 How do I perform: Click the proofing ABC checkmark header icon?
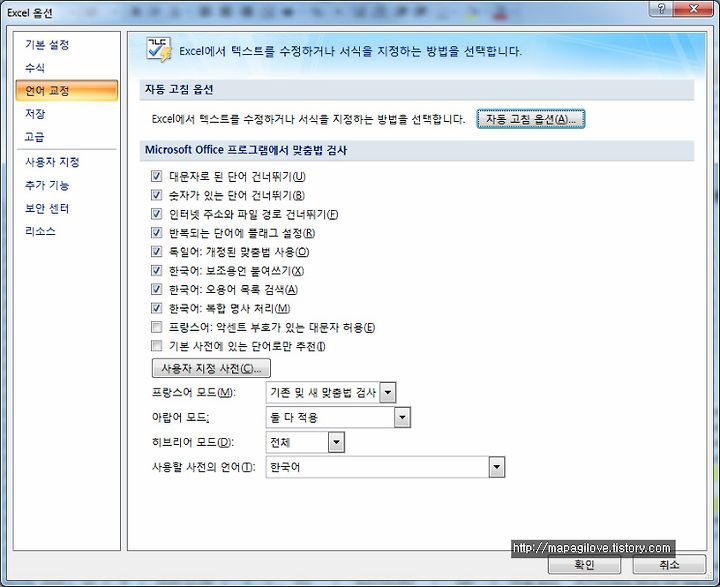pos(159,50)
